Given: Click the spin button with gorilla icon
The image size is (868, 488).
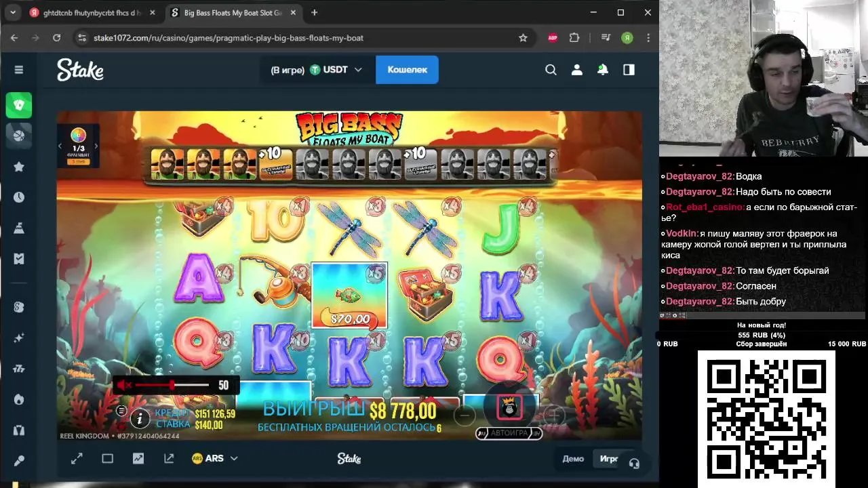Looking at the screenshot, I should click(510, 407).
